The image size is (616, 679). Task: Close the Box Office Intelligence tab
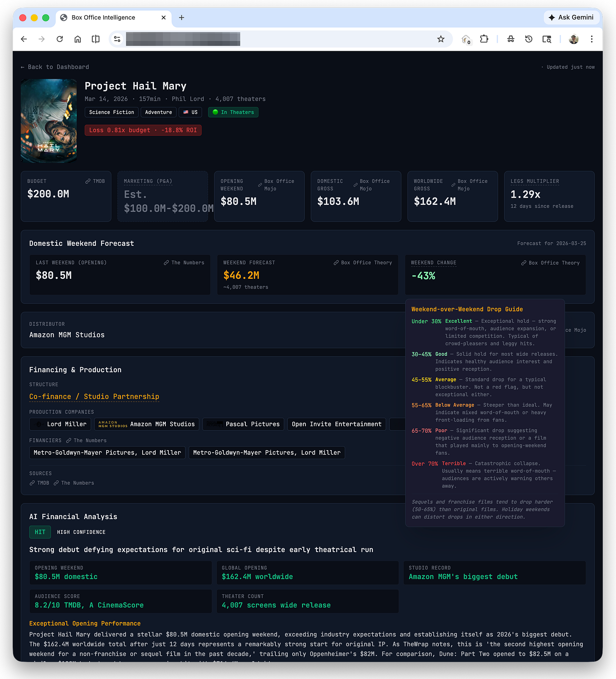coord(163,17)
